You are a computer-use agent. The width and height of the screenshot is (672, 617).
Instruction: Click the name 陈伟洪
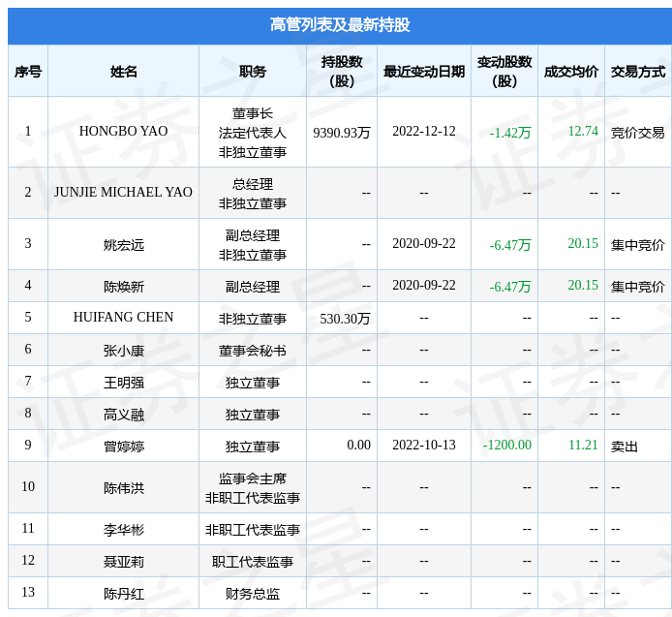(123, 488)
